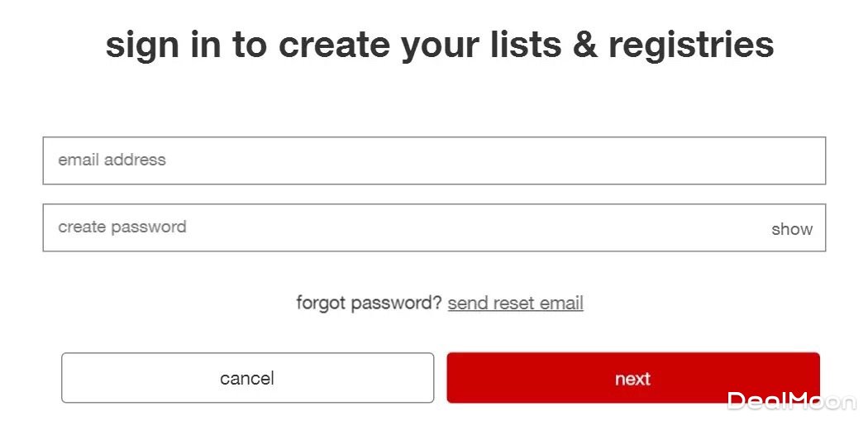Proceed to the next sign-in step

point(632,378)
